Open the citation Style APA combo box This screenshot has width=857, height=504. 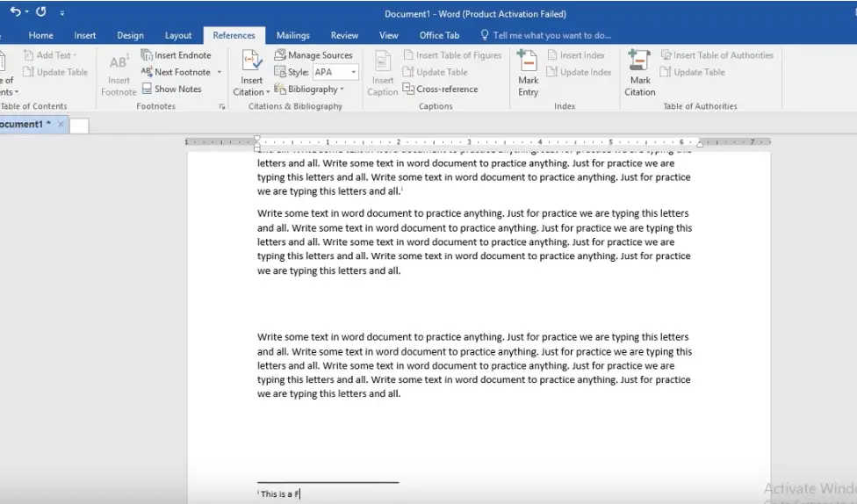[x=335, y=72]
